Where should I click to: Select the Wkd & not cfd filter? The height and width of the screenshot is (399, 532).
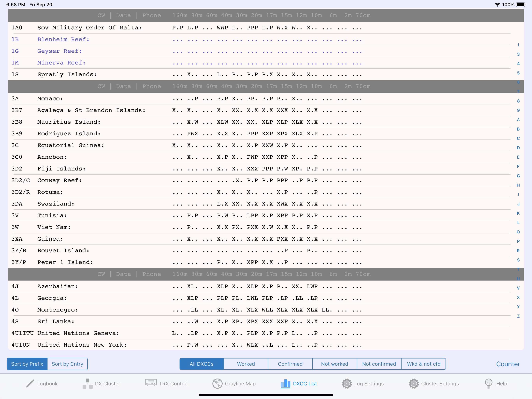click(x=424, y=364)
